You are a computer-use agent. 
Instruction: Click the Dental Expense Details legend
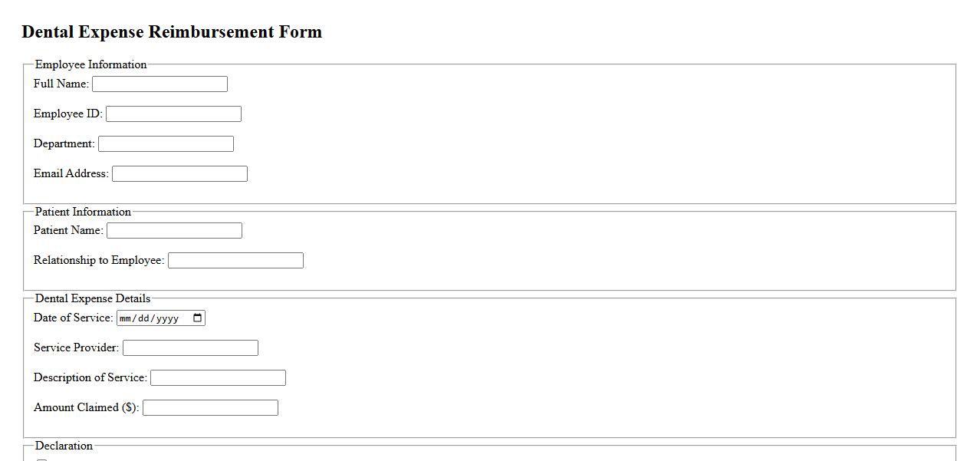coord(93,299)
